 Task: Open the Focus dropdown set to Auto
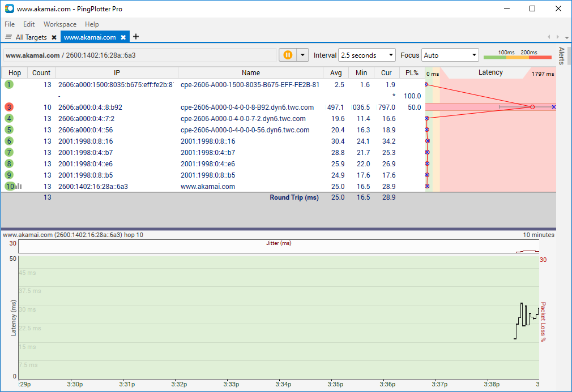point(450,55)
